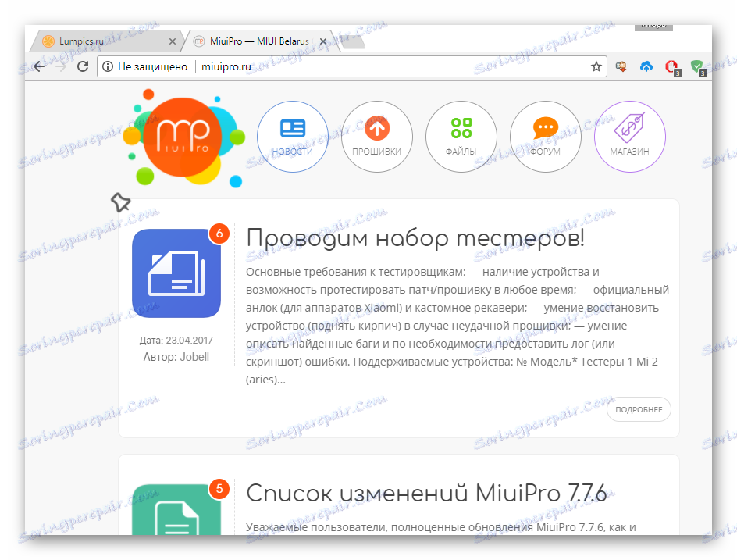
Task: Open the ФОРУМ forum section
Action: (545, 137)
